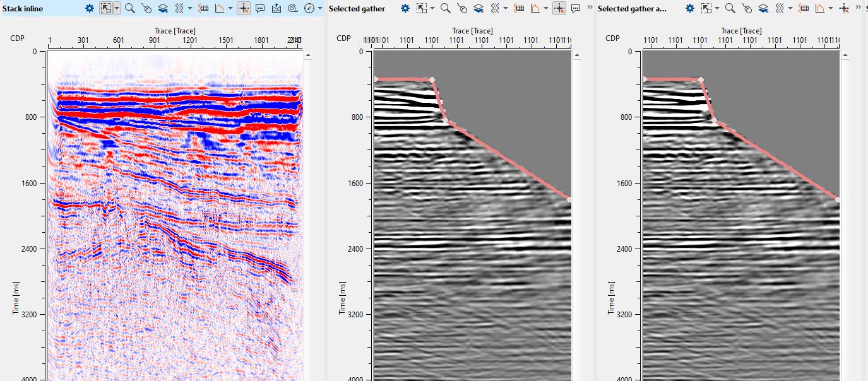Select the mouse pointer tool in Selected gather

point(462,8)
